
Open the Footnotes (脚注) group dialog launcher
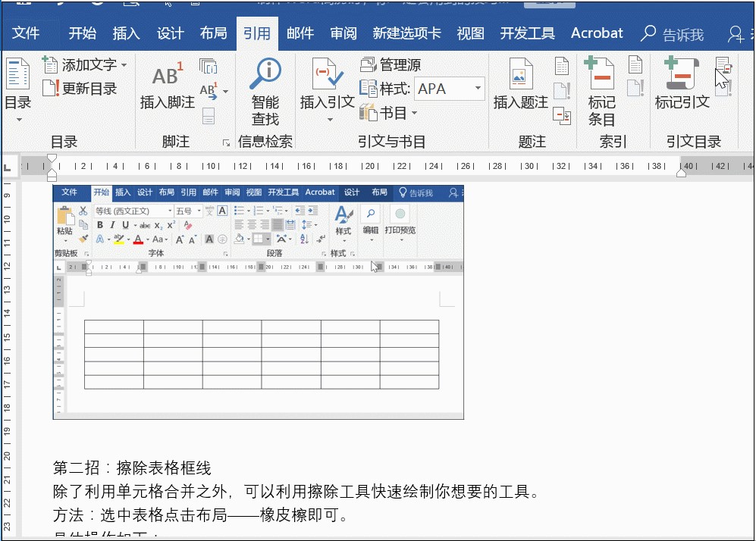tap(226, 142)
